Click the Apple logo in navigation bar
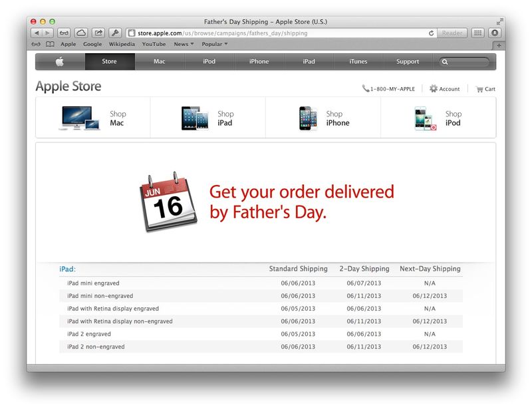 point(60,61)
